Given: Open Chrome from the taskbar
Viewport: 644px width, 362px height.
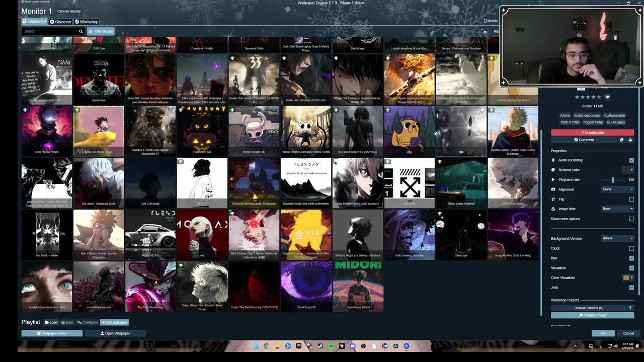Looking at the screenshot, I should tap(266, 346).
